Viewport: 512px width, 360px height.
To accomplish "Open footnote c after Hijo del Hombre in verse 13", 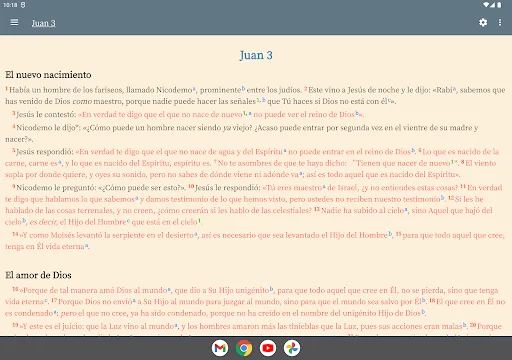I will [128, 221].
